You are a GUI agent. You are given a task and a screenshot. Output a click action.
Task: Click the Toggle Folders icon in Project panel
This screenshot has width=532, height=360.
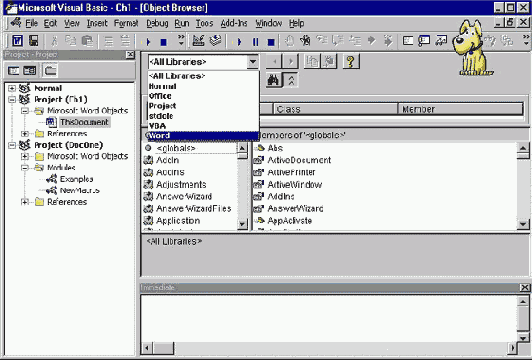50,71
